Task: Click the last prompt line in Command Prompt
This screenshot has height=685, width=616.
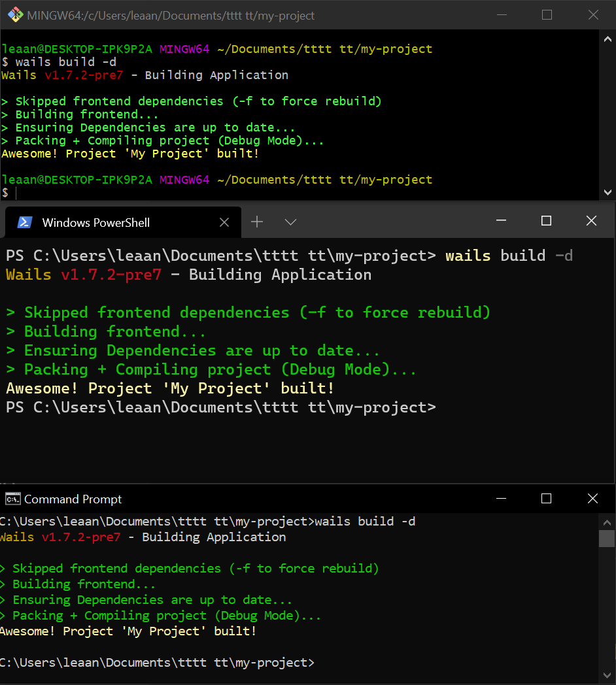Action: [157, 663]
